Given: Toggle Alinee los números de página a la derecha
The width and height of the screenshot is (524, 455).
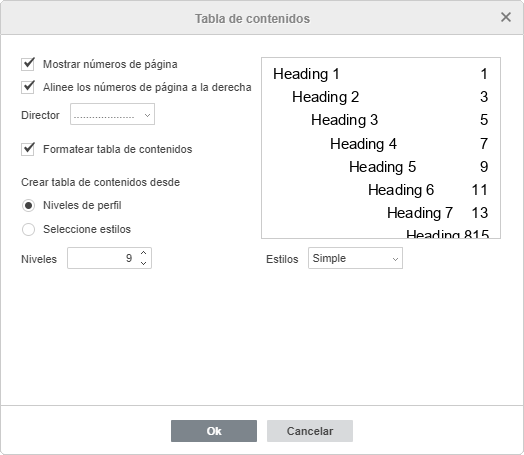Looking at the screenshot, I should 28,87.
